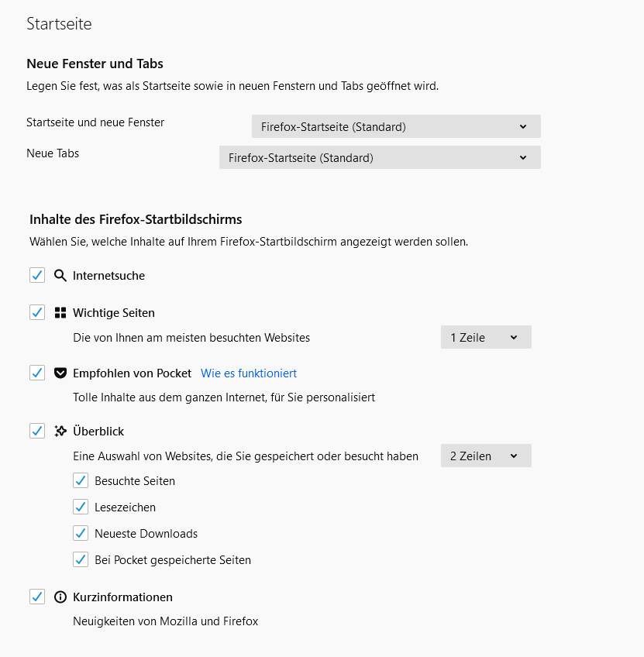
Task: Open the Neue Tabs dropdown
Action: (x=380, y=157)
